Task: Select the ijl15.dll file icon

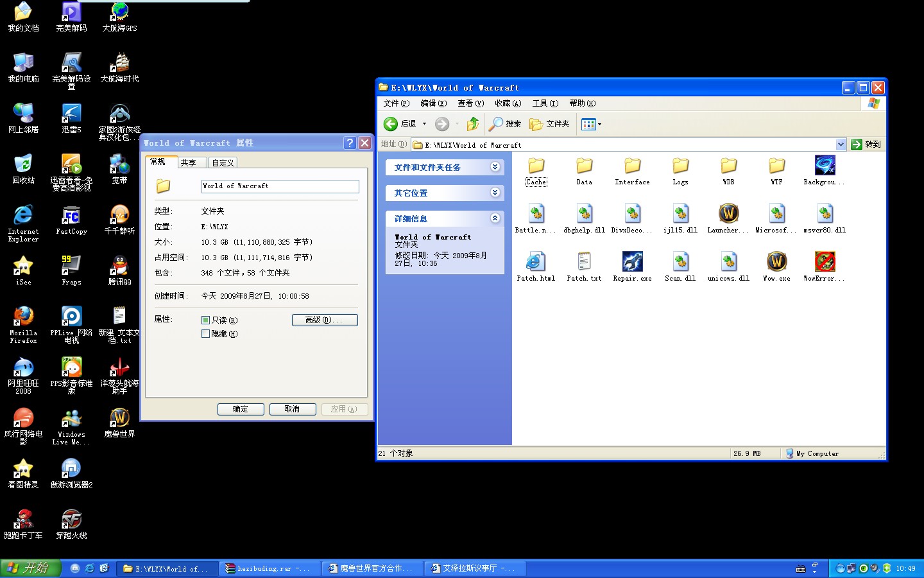Action: tap(681, 213)
